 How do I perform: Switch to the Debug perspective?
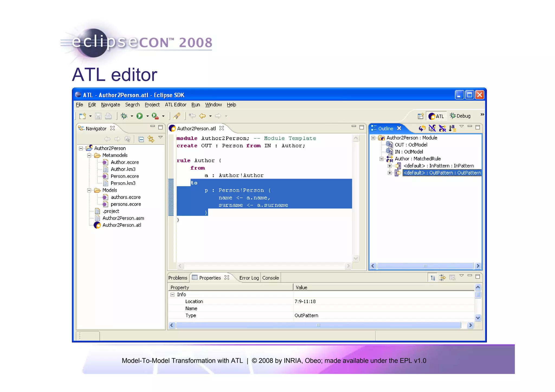(x=460, y=116)
